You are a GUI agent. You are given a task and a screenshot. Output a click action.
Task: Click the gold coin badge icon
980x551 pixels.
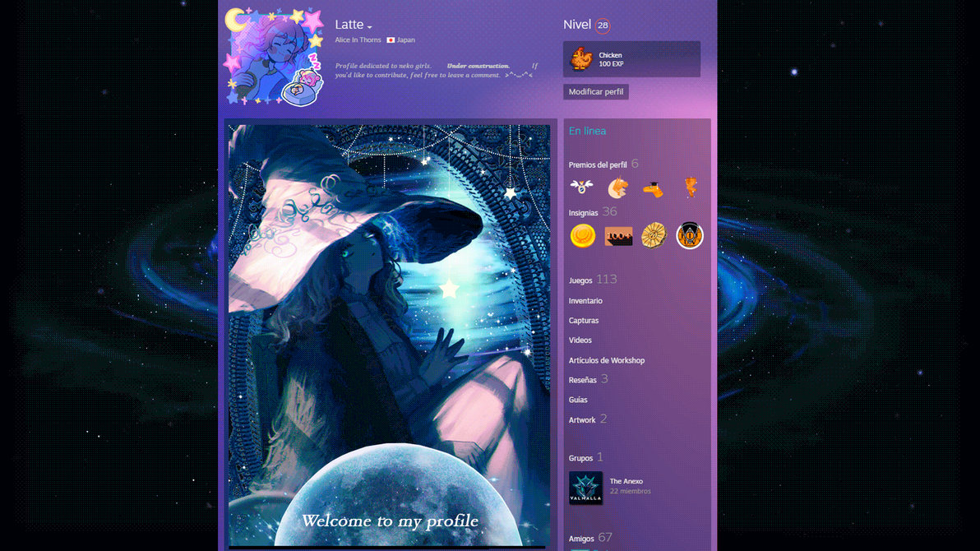pyautogui.click(x=583, y=236)
